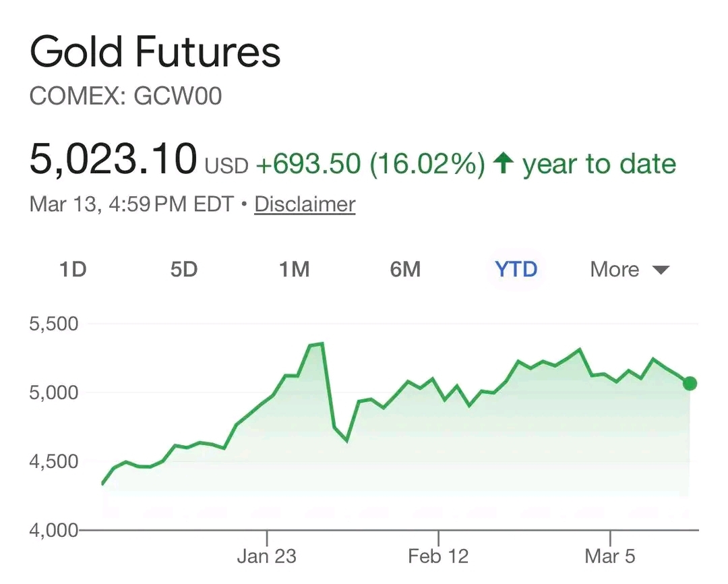Click the 4,000 price axis label
This screenshot has width=728, height=584.
tap(54, 531)
